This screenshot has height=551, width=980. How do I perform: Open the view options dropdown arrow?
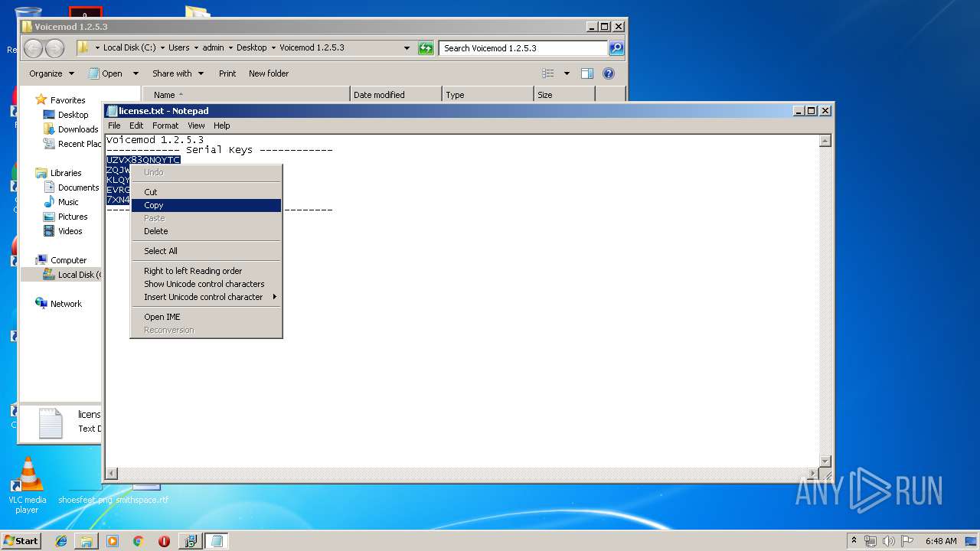(567, 73)
